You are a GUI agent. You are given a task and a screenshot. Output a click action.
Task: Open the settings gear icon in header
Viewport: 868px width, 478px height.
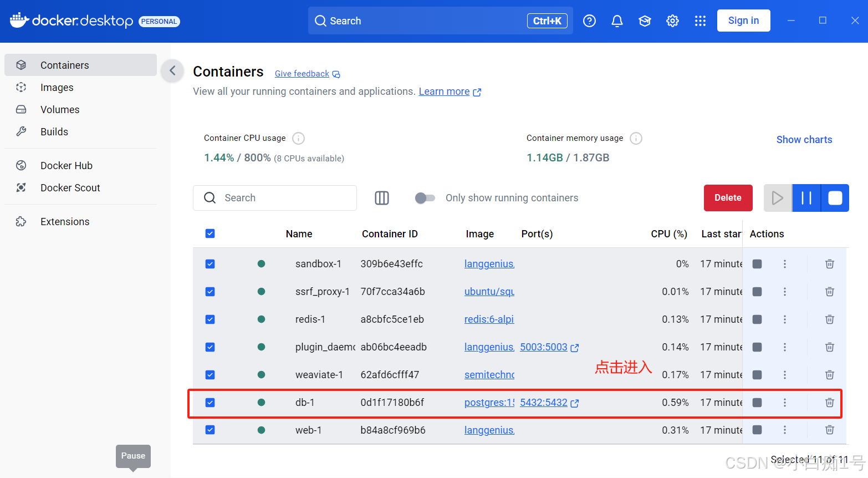coord(672,21)
